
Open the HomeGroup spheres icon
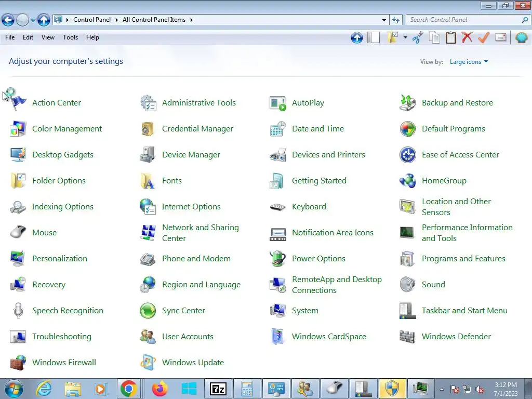click(x=407, y=181)
